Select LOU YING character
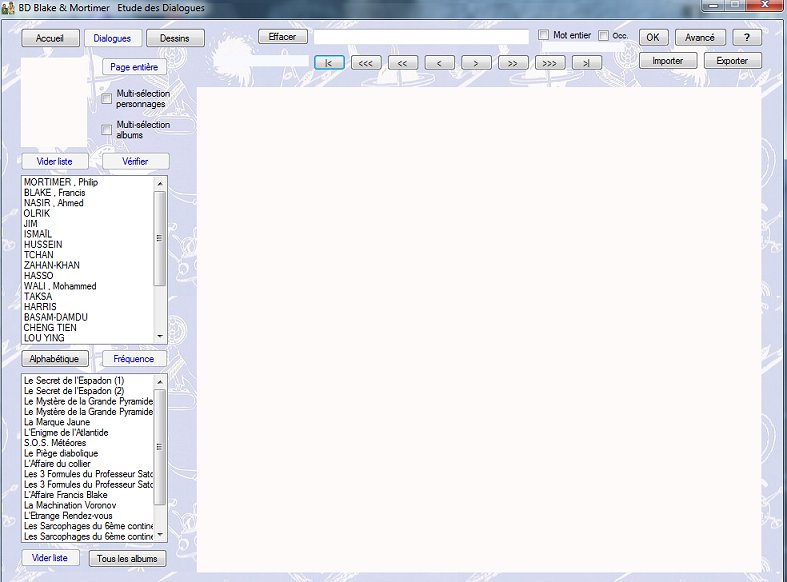The image size is (787, 582). click(x=88, y=338)
